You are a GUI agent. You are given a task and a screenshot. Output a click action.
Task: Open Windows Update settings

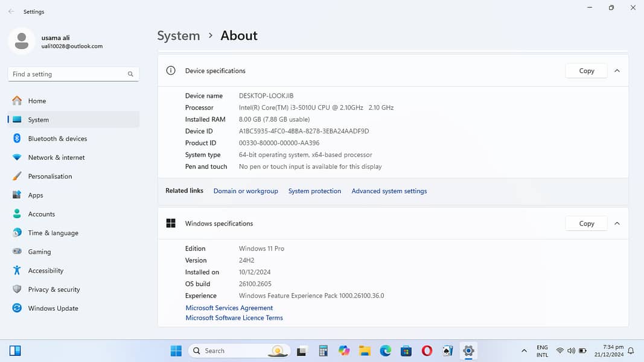coord(53,308)
